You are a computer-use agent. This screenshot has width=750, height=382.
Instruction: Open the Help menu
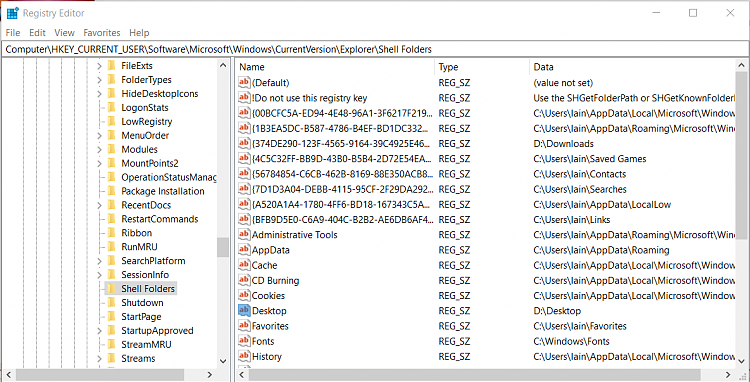coord(139,33)
